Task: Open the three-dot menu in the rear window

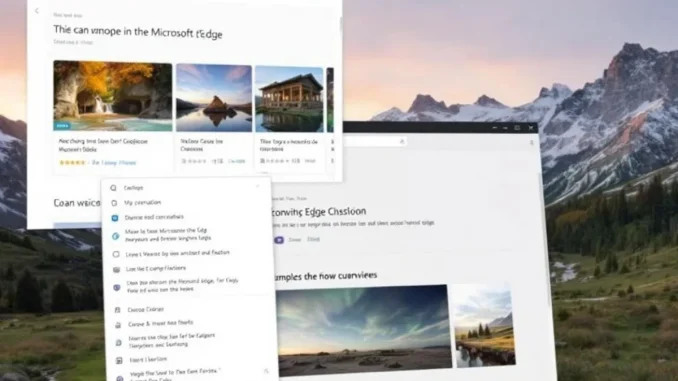Action: 531,143
